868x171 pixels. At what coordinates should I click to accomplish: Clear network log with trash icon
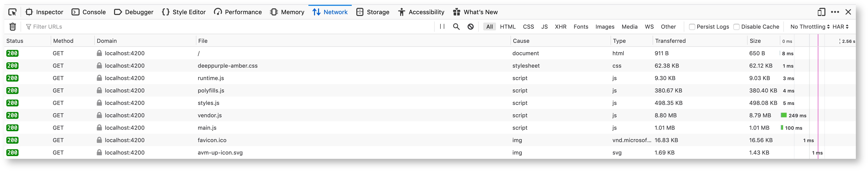click(13, 27)
